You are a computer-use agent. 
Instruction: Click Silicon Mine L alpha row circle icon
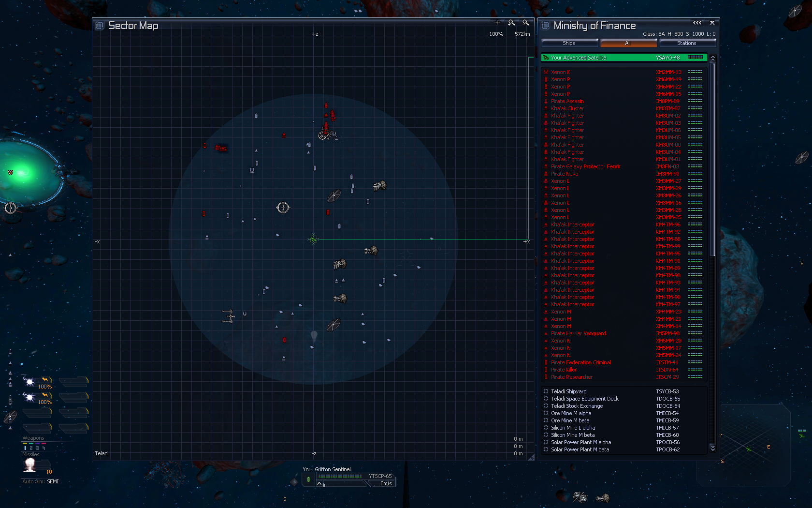546,428
